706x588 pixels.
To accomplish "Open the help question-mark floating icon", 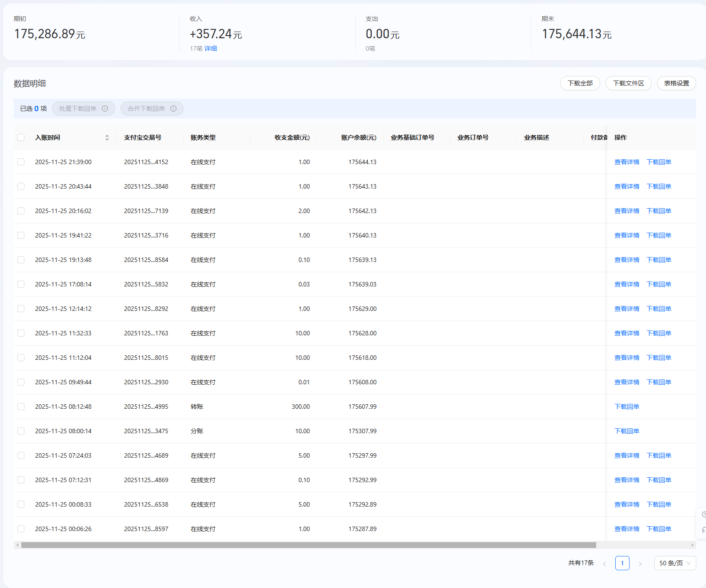I will pyautogui.click(x=703, y=515).
